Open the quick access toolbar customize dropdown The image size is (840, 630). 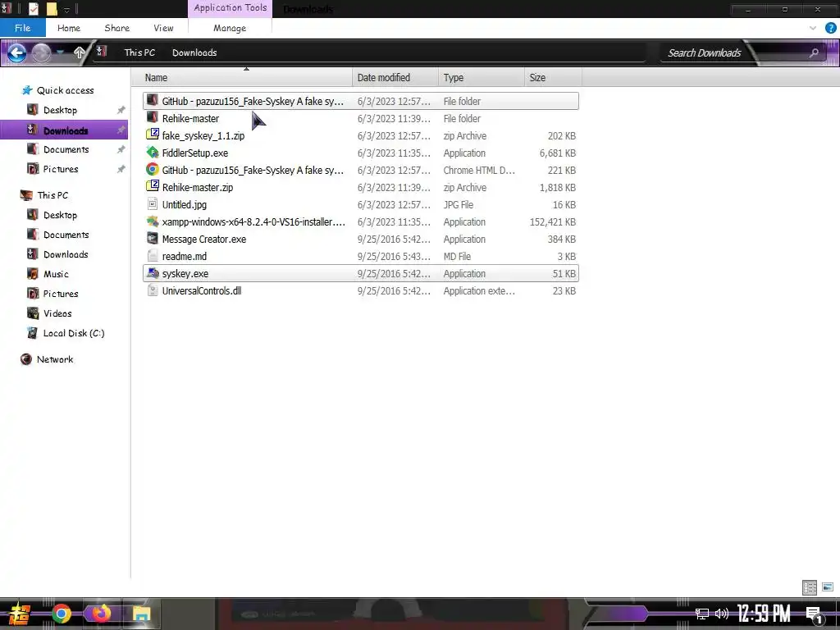[66, 9]
